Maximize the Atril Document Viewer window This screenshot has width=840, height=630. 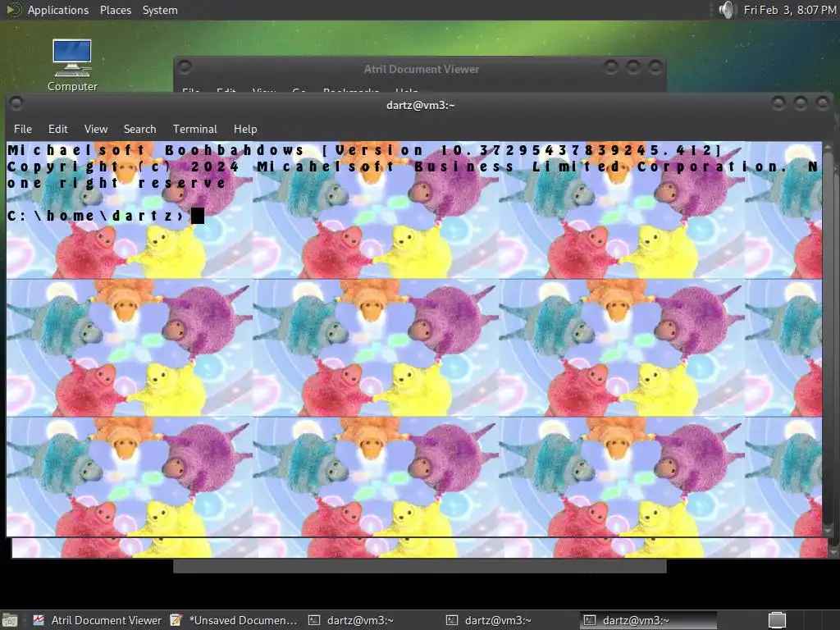(x=633, y=67)
